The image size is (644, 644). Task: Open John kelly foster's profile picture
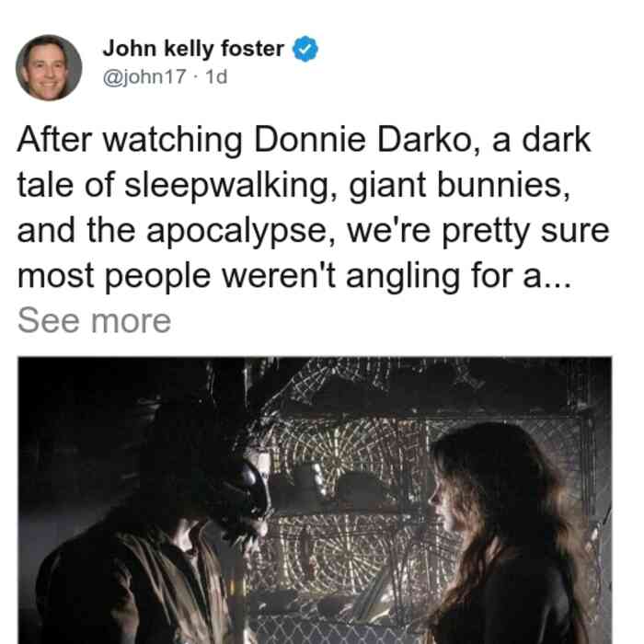point(49,68)
